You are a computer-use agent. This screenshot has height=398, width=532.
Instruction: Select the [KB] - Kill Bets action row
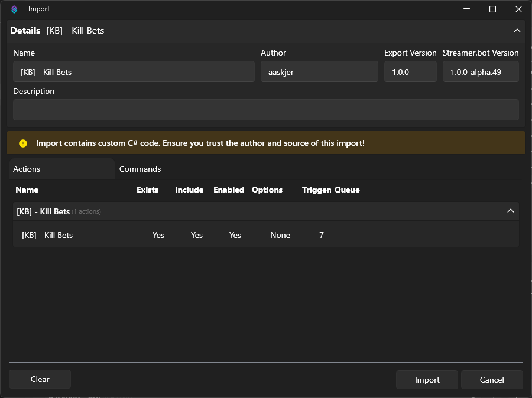coord(266,234)
